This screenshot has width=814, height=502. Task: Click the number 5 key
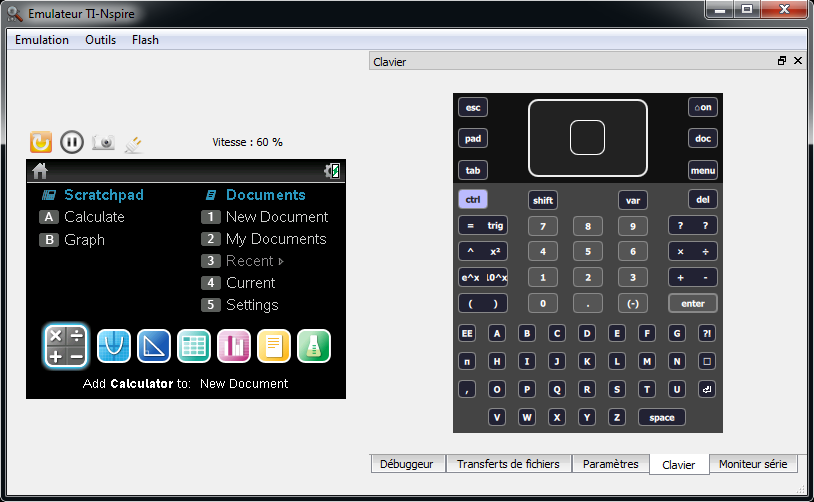[588, 251]
